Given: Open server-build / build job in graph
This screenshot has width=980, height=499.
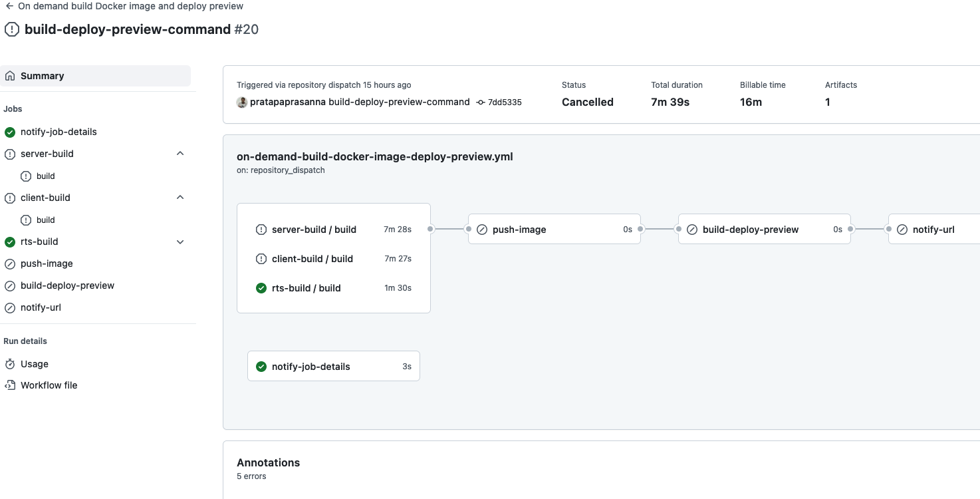Looking at the screenshot, I should coord(314,230).
